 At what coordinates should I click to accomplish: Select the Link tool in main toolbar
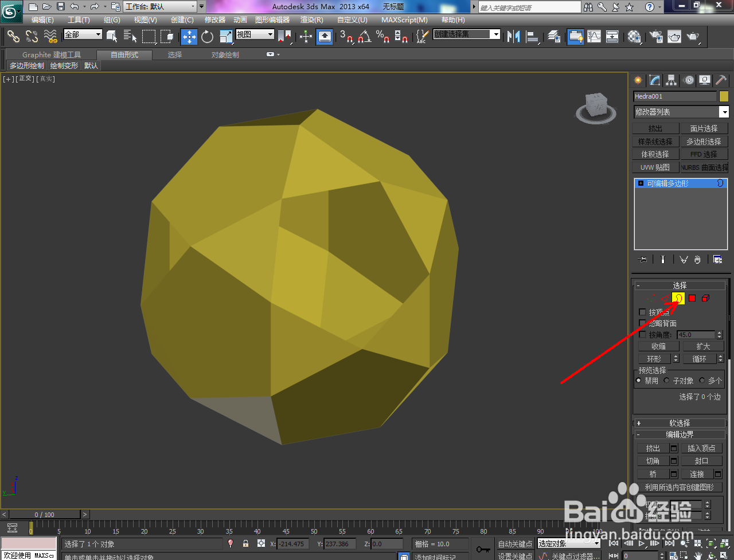(x=13, y=37)
